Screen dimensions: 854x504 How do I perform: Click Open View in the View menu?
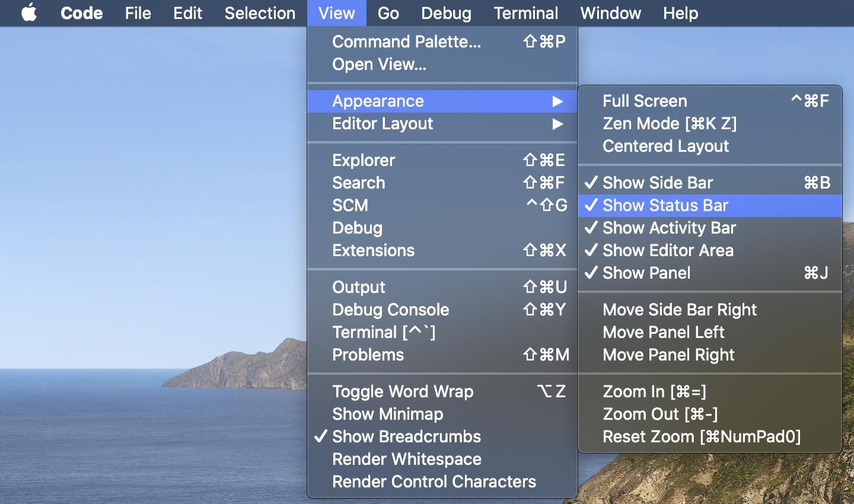pos(380,64)
